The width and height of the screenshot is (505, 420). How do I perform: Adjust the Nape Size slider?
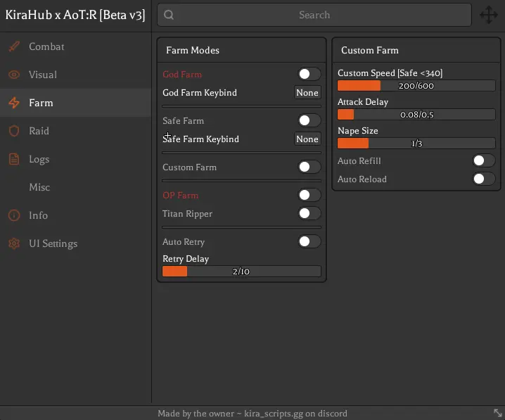click(x=416, y=143)
